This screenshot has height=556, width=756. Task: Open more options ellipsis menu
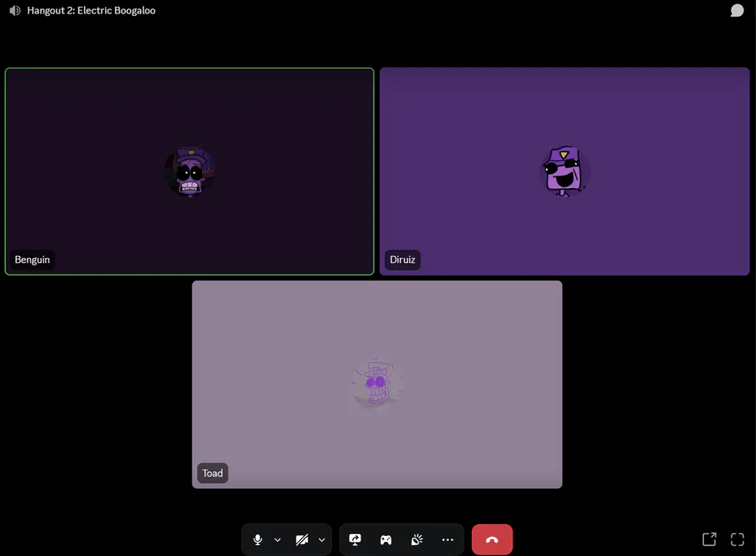point(448,539)
